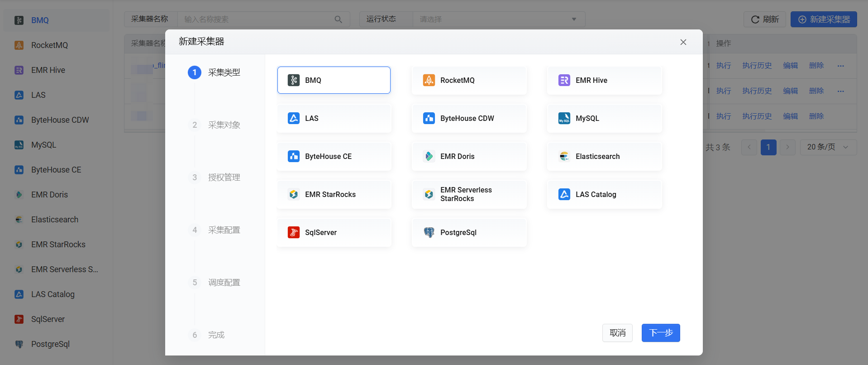
Task: Pick the MySQL card icon in the dialog
Action: (564, 118)
